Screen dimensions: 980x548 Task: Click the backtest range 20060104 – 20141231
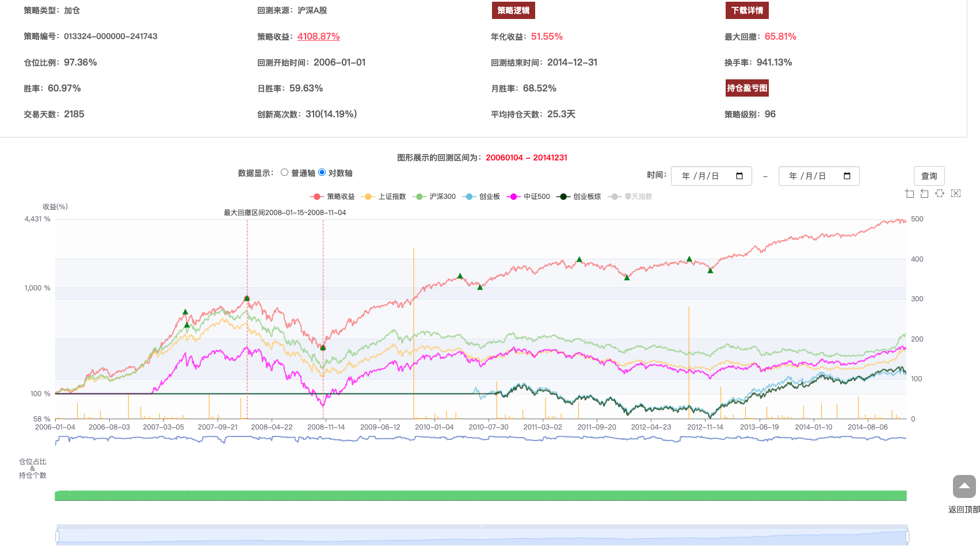coord(527,158)
